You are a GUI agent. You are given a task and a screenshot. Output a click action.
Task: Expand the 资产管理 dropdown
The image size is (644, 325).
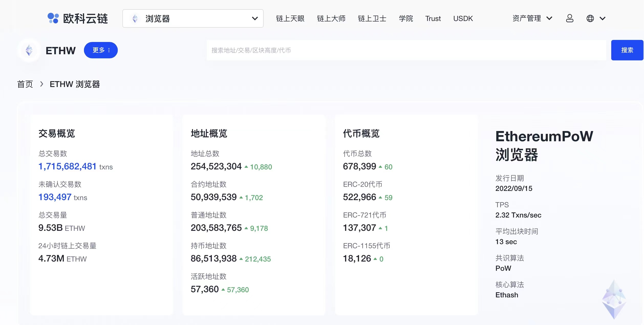coord(532,18)
